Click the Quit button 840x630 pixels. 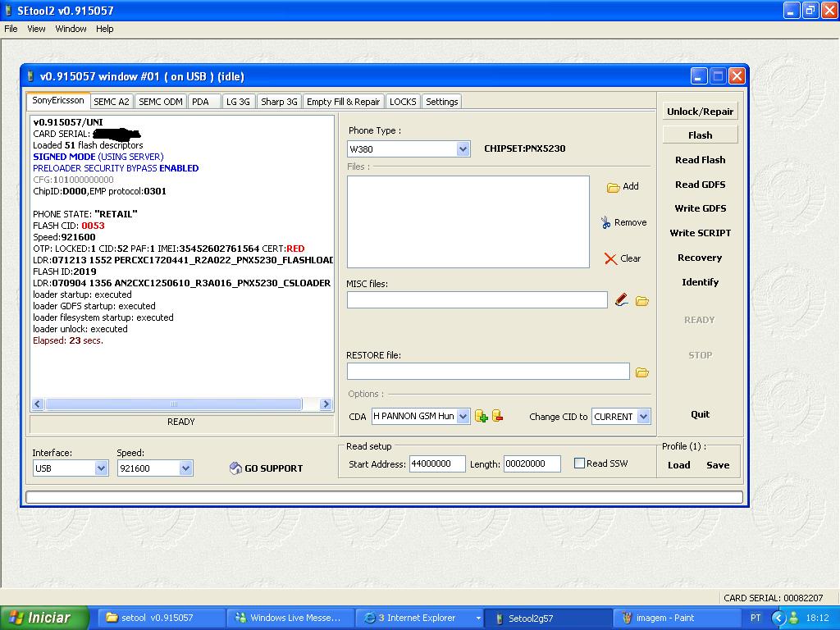point(701,414)
